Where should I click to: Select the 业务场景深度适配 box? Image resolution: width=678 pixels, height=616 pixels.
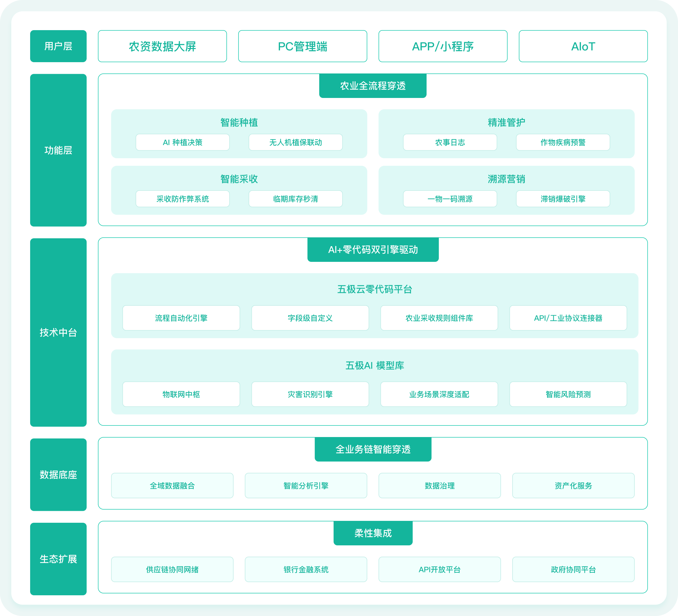click(x=439, y=394)
